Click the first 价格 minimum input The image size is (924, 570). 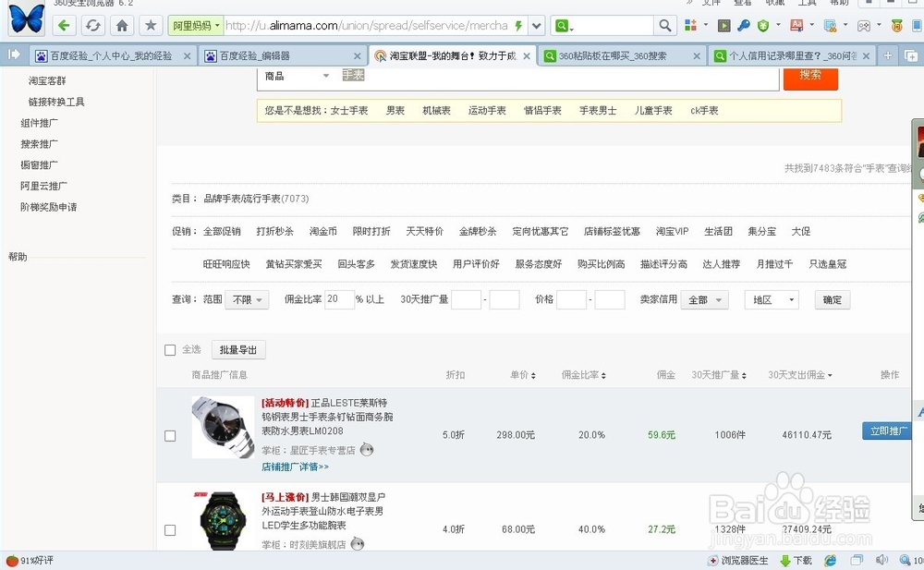click(572, 299)
